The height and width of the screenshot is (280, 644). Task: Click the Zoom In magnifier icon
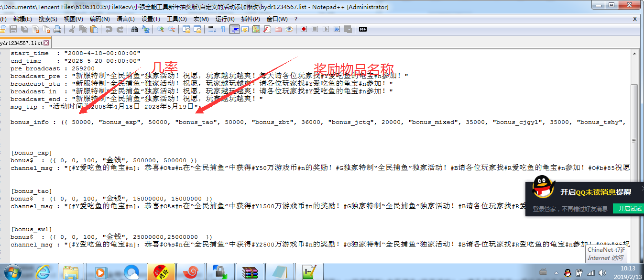pyautogui.click(x=161, y=29)
